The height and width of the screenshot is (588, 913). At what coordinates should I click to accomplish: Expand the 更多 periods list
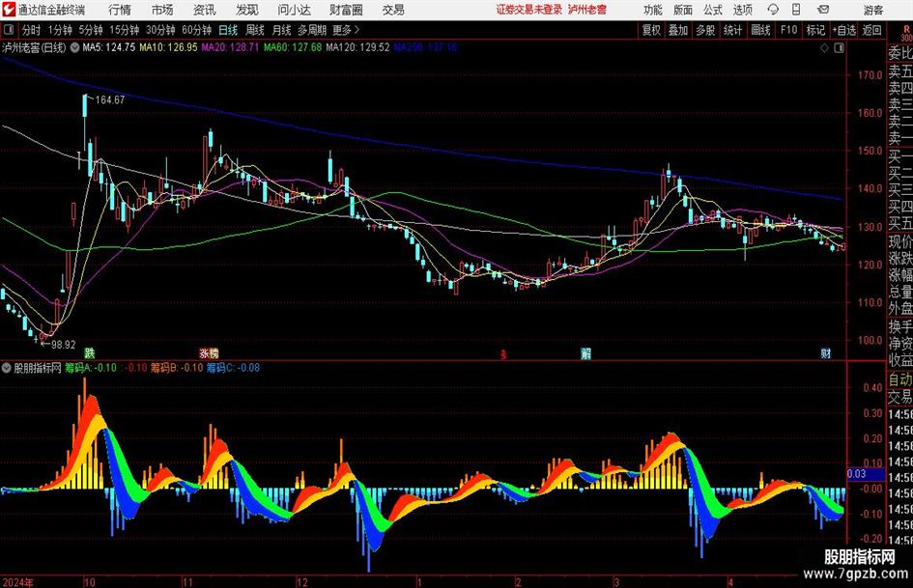tap(346, 30)
